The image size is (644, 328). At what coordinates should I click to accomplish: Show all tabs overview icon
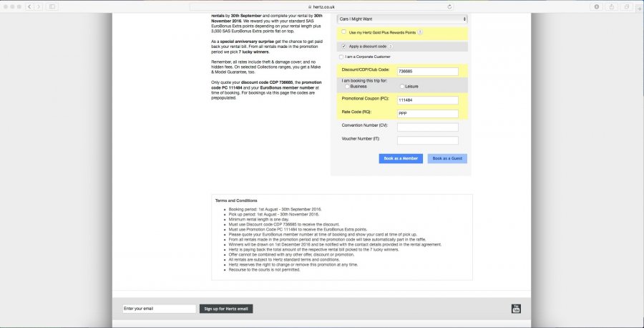click(627, 6)
